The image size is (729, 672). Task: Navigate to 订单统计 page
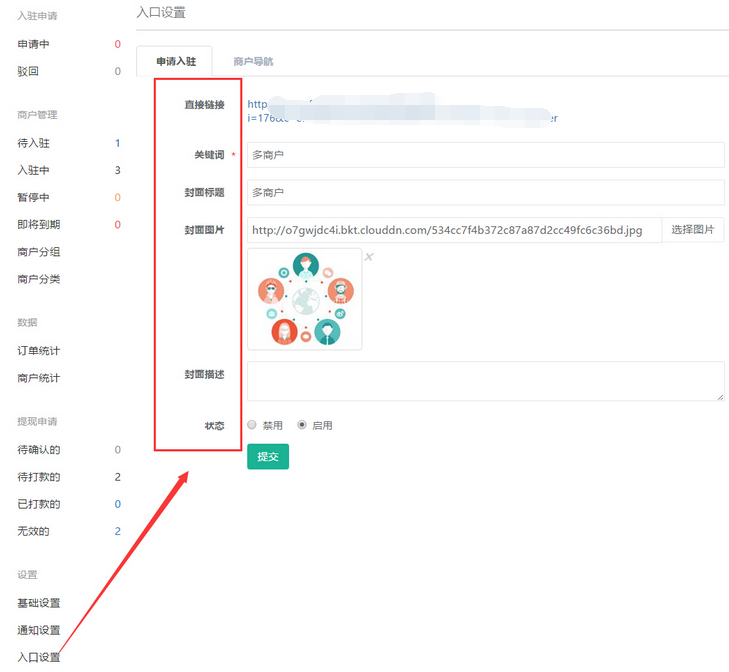[39, 351]
